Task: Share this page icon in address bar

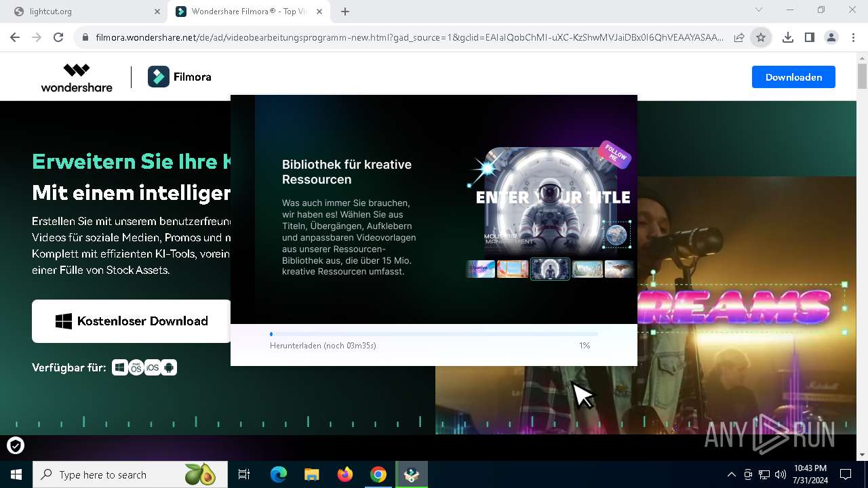Action: (x=739, y=38)
